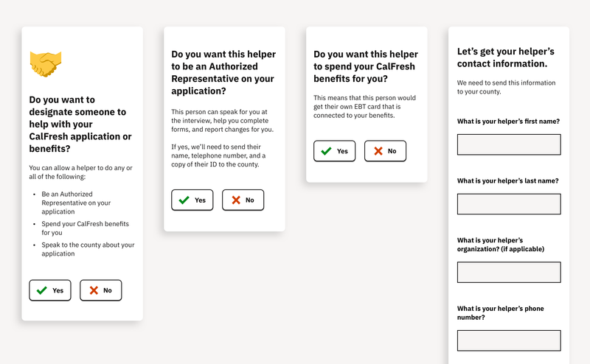Choose Yes to designate someone to help
Viewport: 590px width, 364px height.
coord(50,290)
